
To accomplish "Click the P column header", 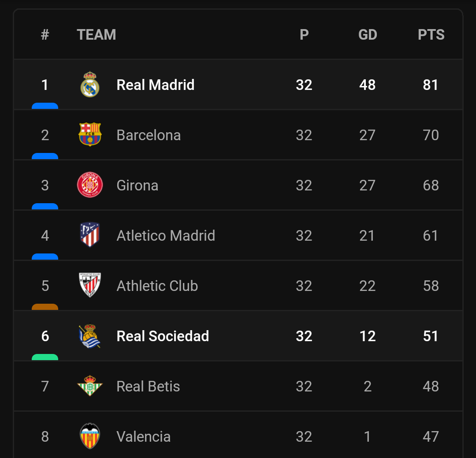I will (304, 34).
